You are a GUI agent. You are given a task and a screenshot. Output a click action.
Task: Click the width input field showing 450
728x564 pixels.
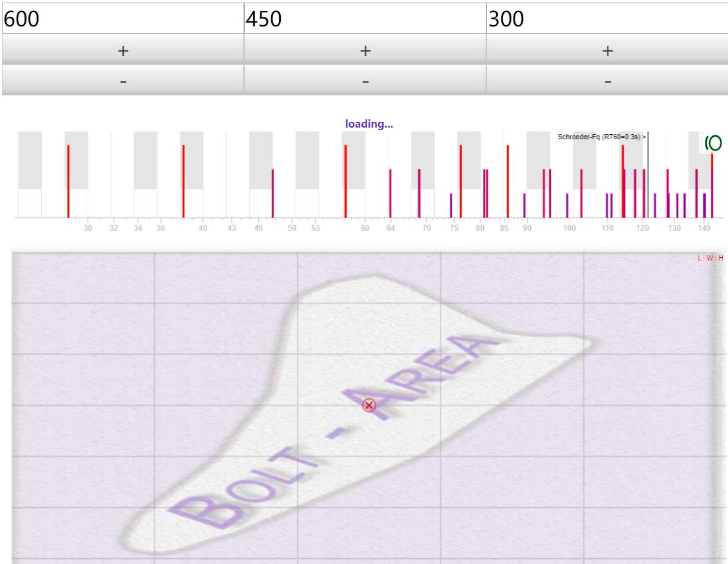[x=365, y=19]
